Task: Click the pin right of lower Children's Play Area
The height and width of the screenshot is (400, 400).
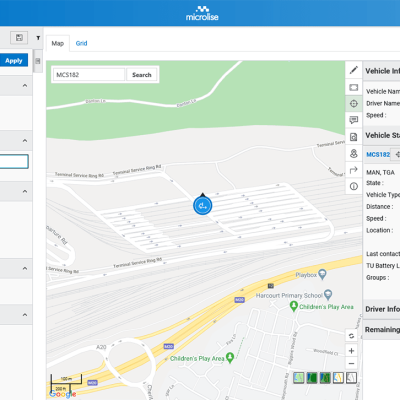Action: pyautogui.click(x=230, y=358)
